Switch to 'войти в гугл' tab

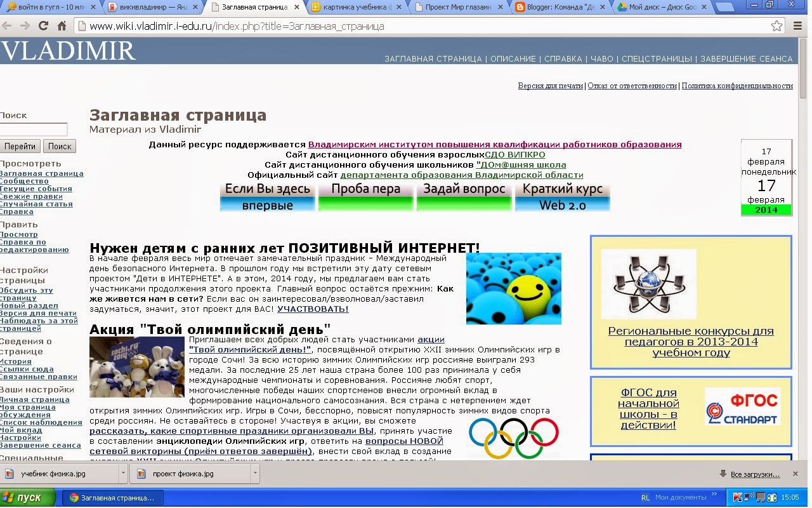tap(49, 7)
